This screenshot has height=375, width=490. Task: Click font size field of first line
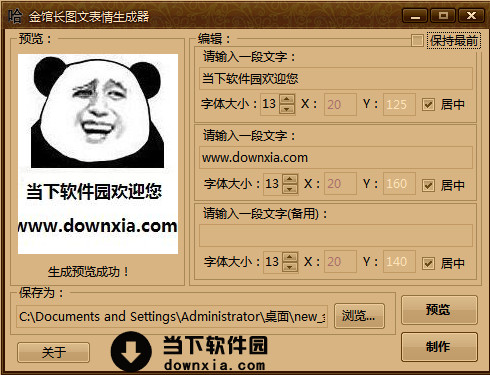pyautogui.click(x=270, y=104)
